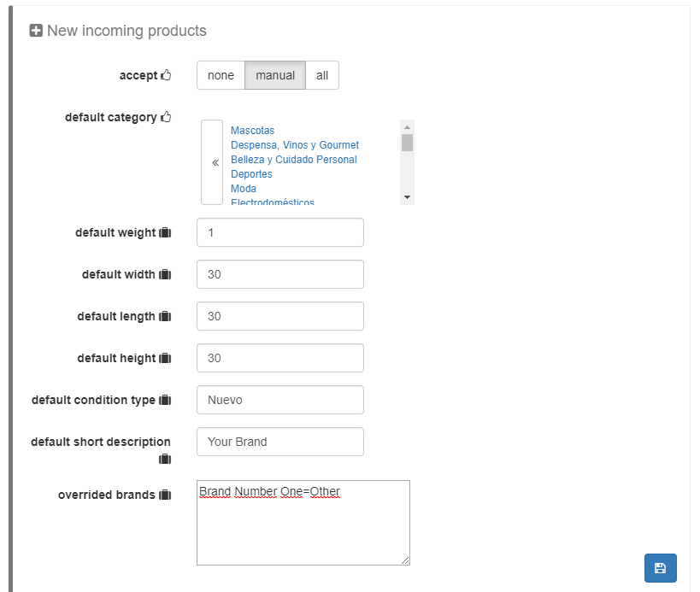Click the category list scroll up arrow
700x592 pixels.
(407, 127)
